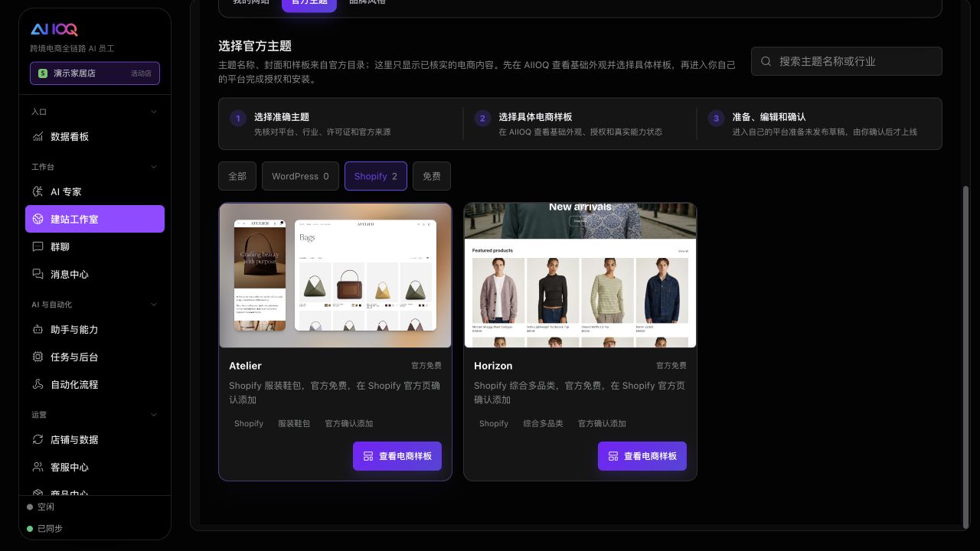Click the template icon in Atelier's 查看电商样板 button
Screen dimensions: 980x551
click(x=368, y=456)
